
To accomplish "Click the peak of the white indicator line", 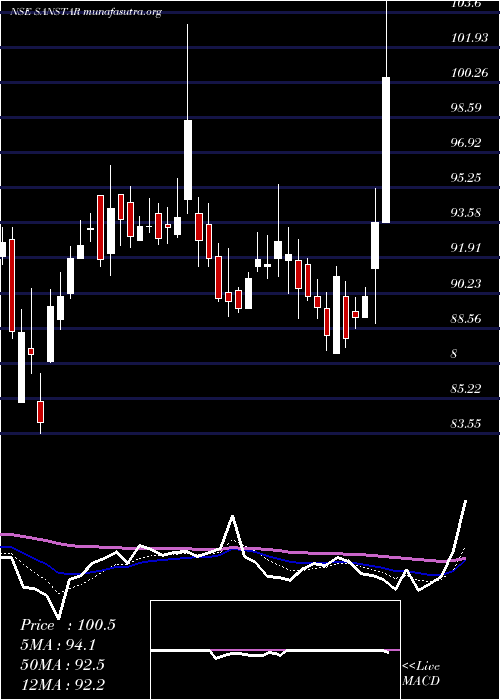I will tap(466, 501).
